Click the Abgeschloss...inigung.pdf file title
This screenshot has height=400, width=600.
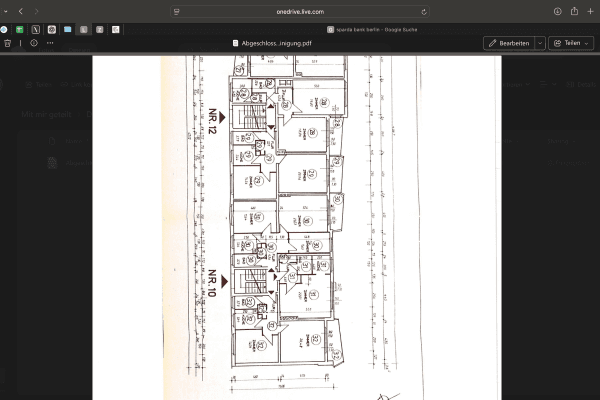pos(273,43)
